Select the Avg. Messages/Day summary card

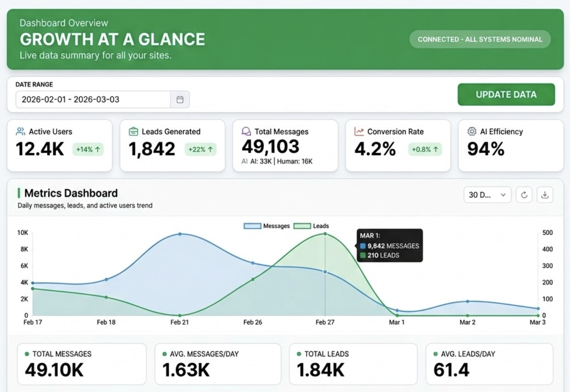(x=218, y=364)
